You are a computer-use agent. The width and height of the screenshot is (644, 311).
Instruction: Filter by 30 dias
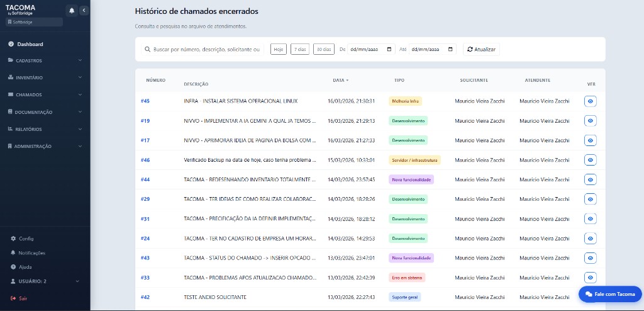[324, 49]
